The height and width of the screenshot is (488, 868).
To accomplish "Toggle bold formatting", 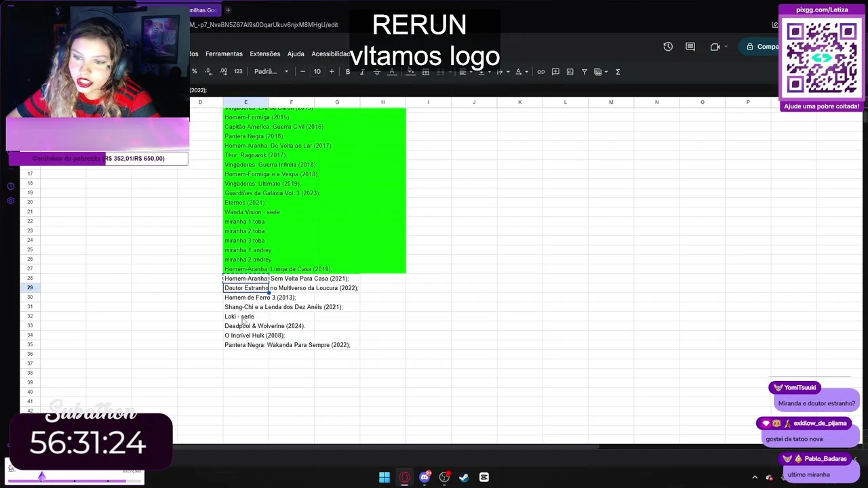I will [348, 71].
